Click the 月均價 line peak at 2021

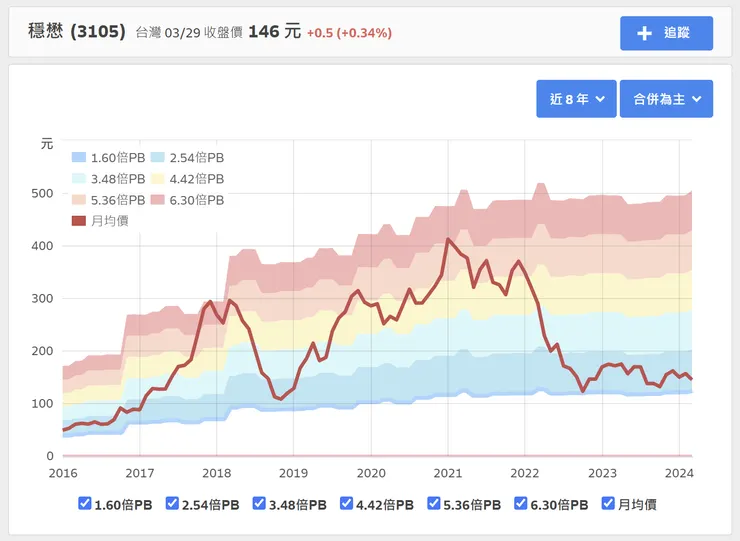pos(448,239)
